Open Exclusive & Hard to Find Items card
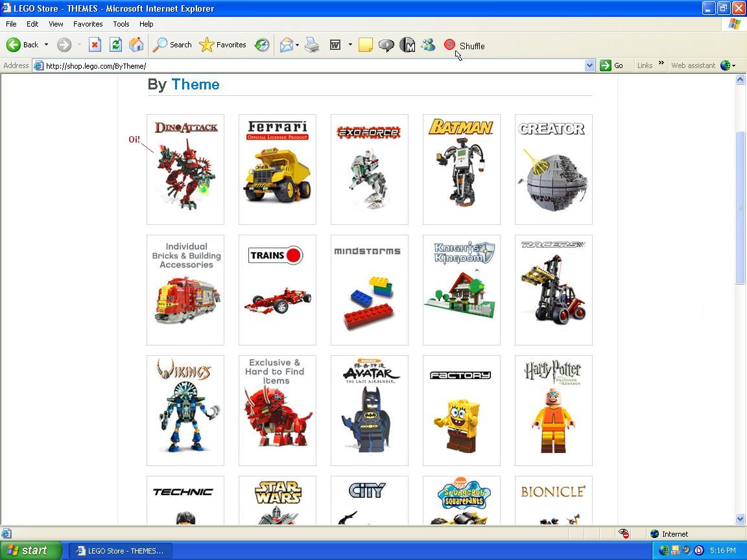Image resolution: width=747 pixels, height=560 pixels. [278, 410]
